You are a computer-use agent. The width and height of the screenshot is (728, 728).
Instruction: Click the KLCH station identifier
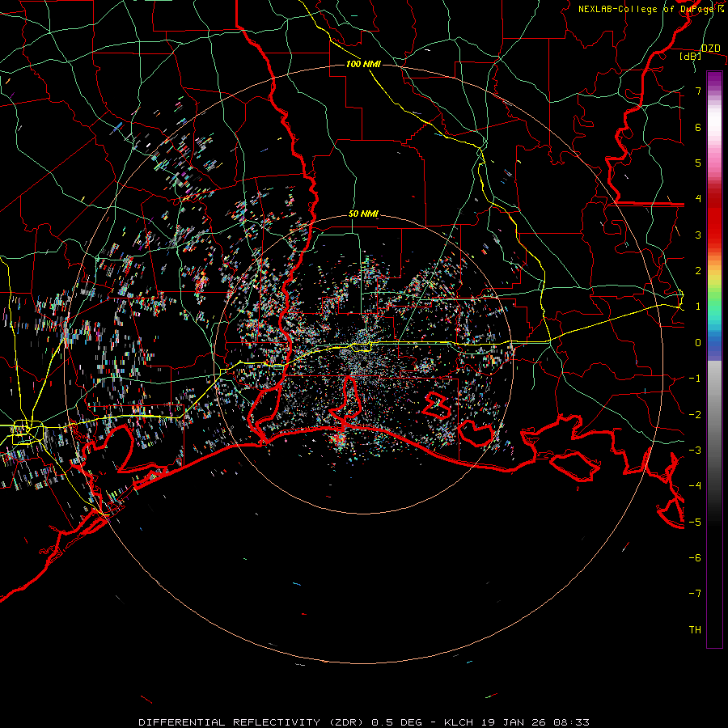459,722
